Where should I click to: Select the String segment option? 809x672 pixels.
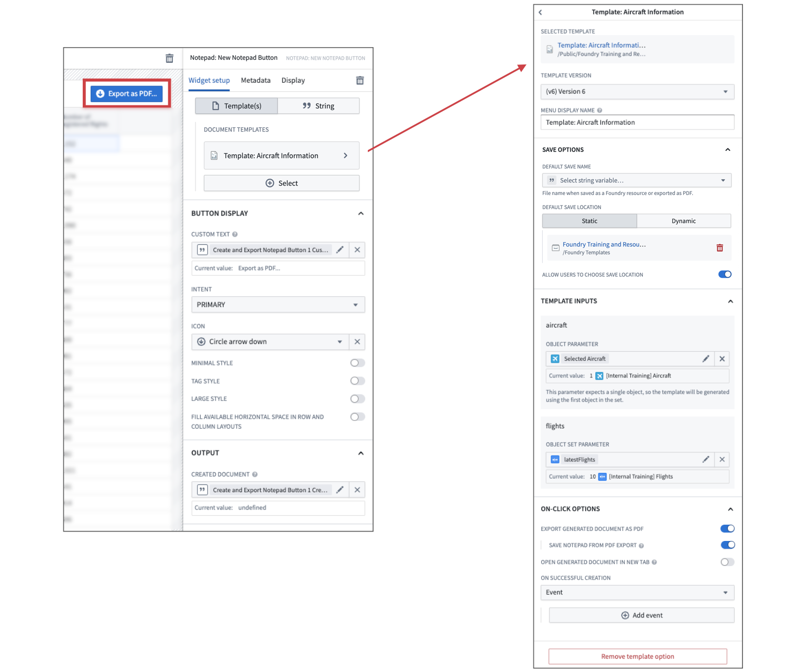coord(319,106)
